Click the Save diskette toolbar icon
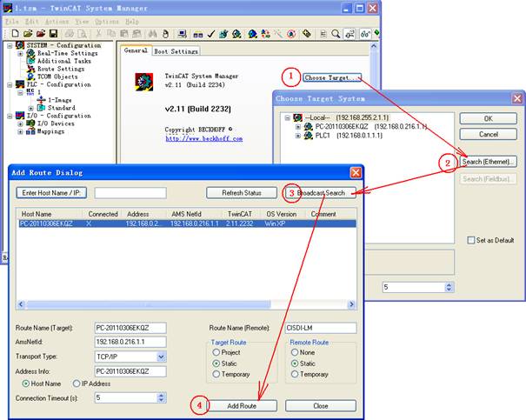This screenshot has width=526, height=420. point(54,33)
